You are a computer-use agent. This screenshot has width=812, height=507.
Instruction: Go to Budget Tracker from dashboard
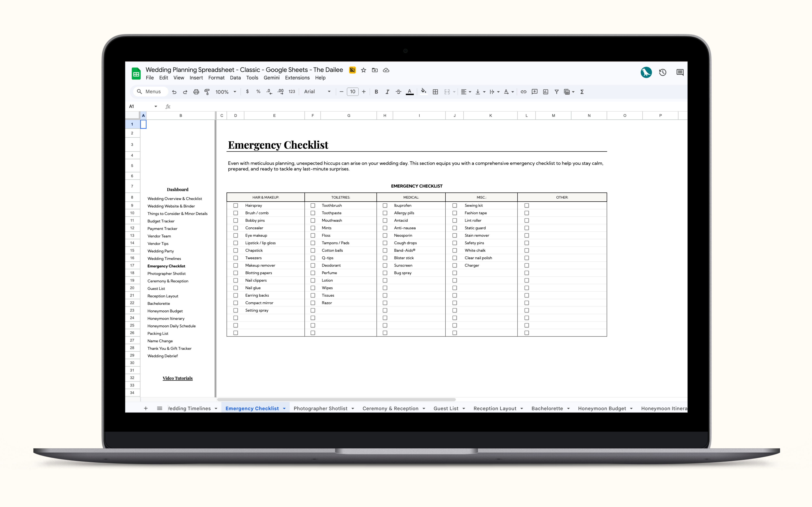point(161,221)
